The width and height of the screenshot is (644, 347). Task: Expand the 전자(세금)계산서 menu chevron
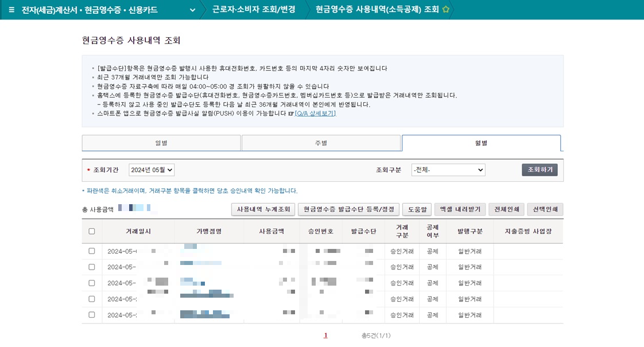192,10
